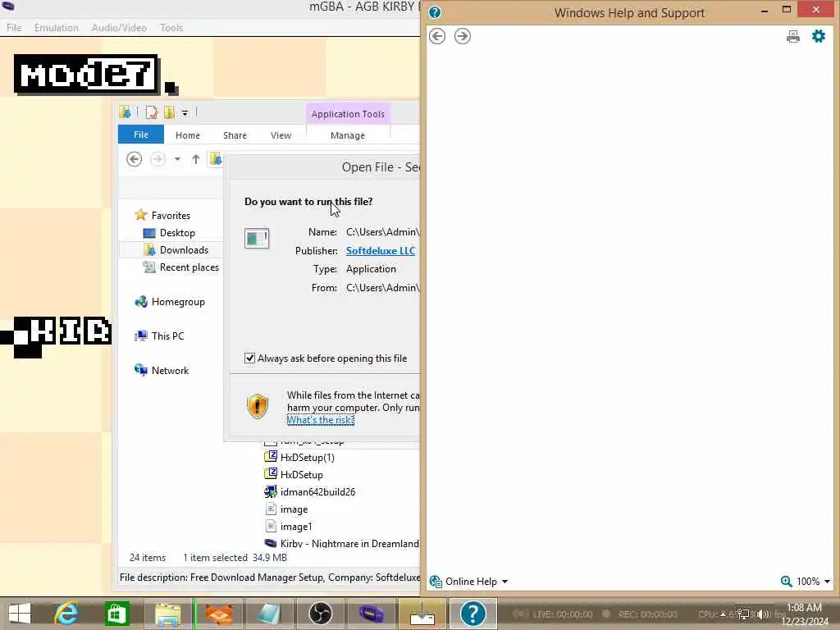Screen dimensions: 840x630
Task: Navigate forward in File Explorer
Action: (157, 159)
